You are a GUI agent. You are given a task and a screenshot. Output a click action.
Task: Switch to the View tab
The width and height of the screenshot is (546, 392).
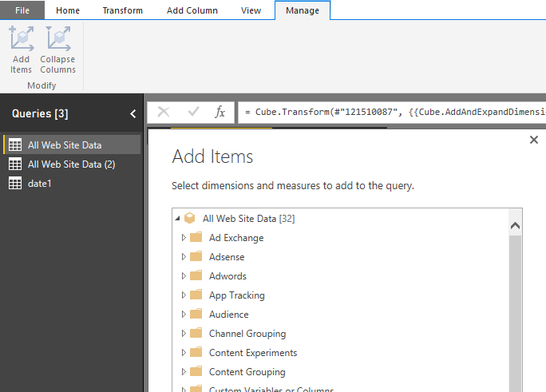coord(251,10)
